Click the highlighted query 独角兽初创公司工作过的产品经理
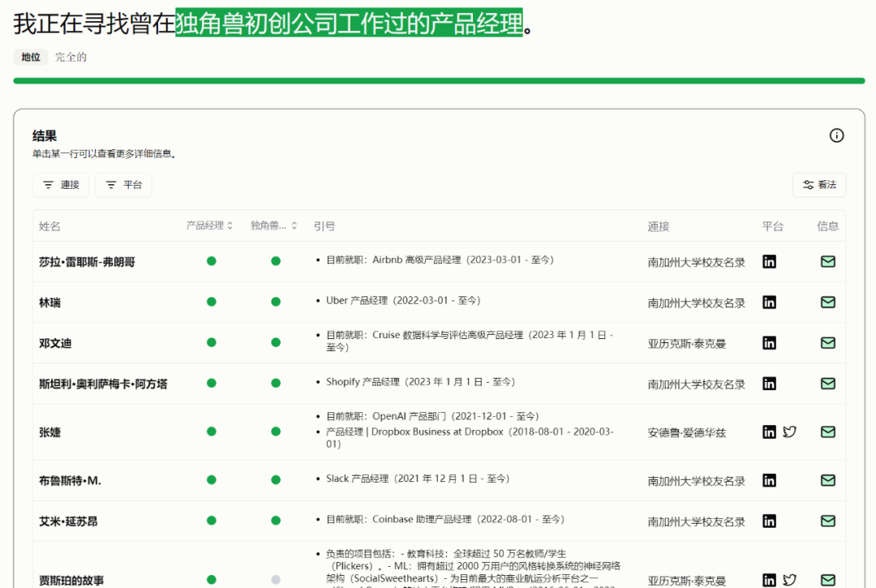The height and width of the screenshot is (588, 876). point(349,23)
